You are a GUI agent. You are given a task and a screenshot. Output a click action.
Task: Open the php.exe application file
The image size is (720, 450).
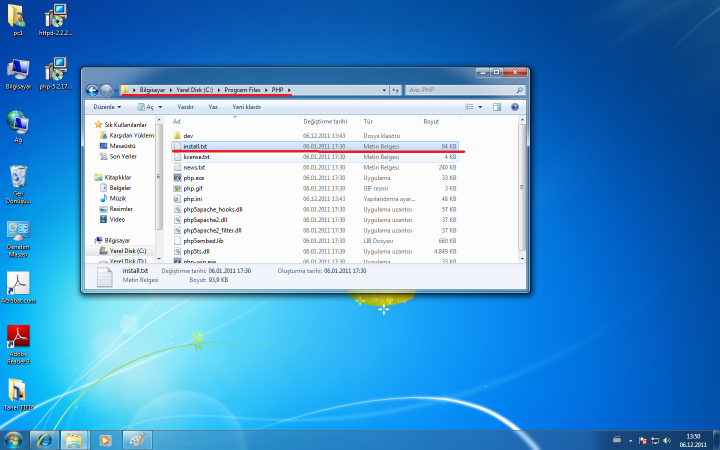(x=194, y=178)
